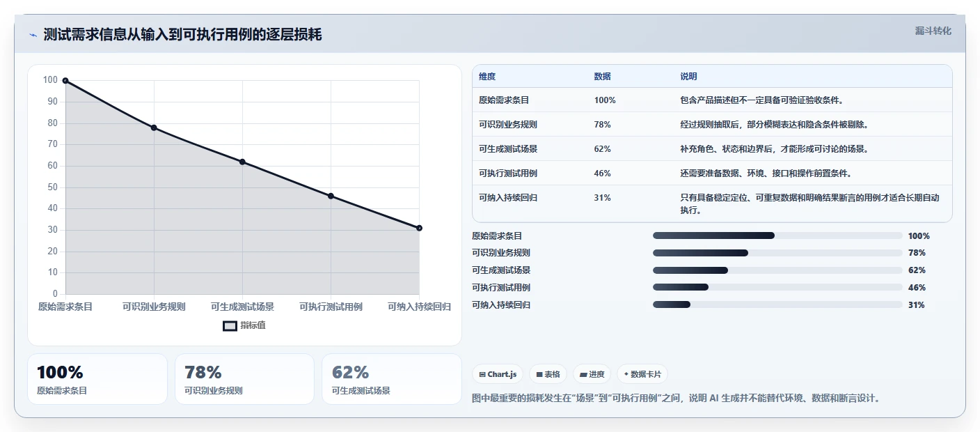This screenshot has width=980, height=432.
Task: Click the 可执行测试用例 table row
Action: click(x=712, y=173)
